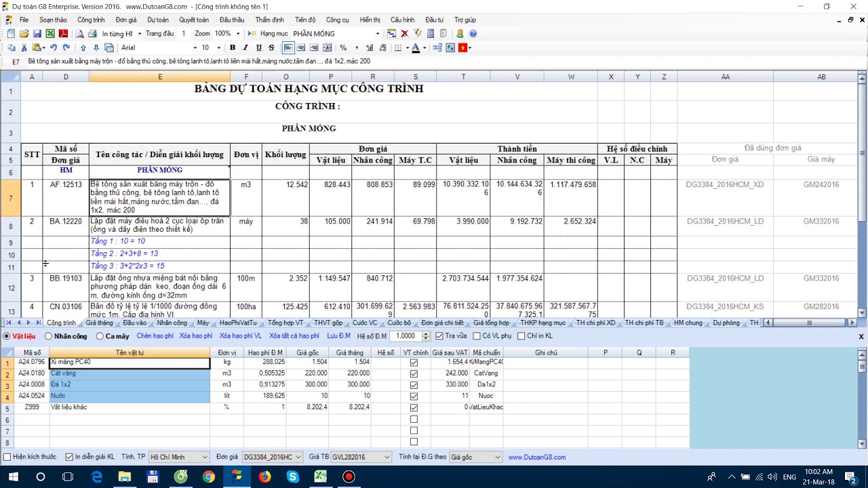
Task: Export to PDF using the red icon
Action: pos(63,33)
